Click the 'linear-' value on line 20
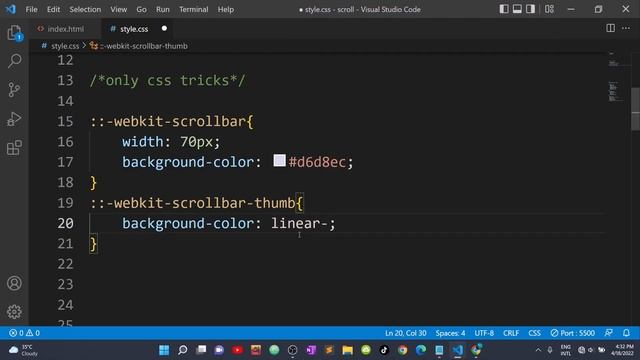Image resolution: width=640 pixels, height=360 pixels. (x=300, y=223)
